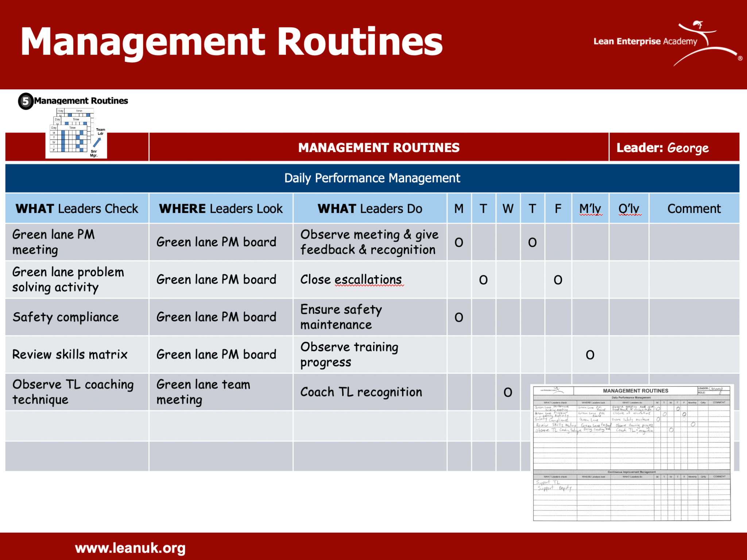The width and height of the screenshot is (747, 560).
Task: Select the 'Green lane PM meeting' cell
Action: point(77,242)
